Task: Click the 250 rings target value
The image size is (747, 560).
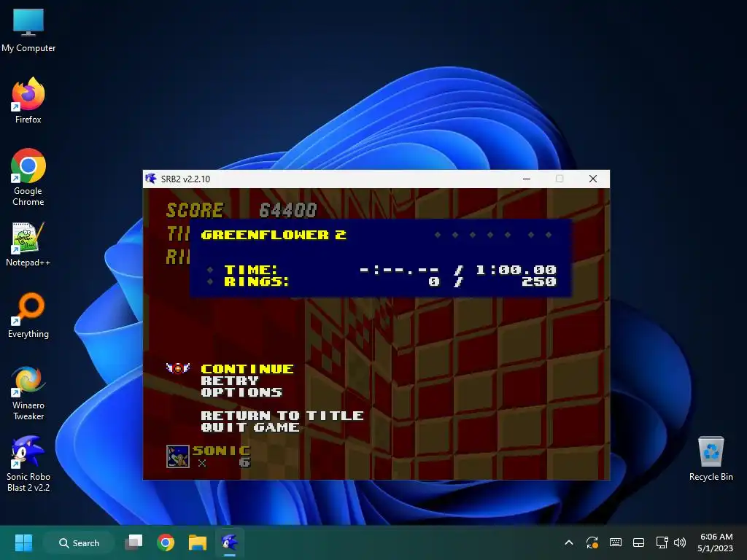Action: point(539,281)
